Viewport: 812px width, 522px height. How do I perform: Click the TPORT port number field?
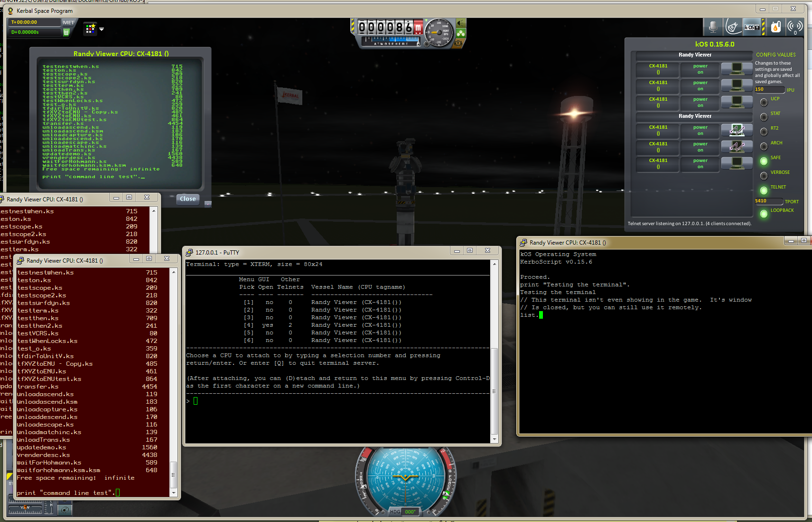[x=768, y=201]
